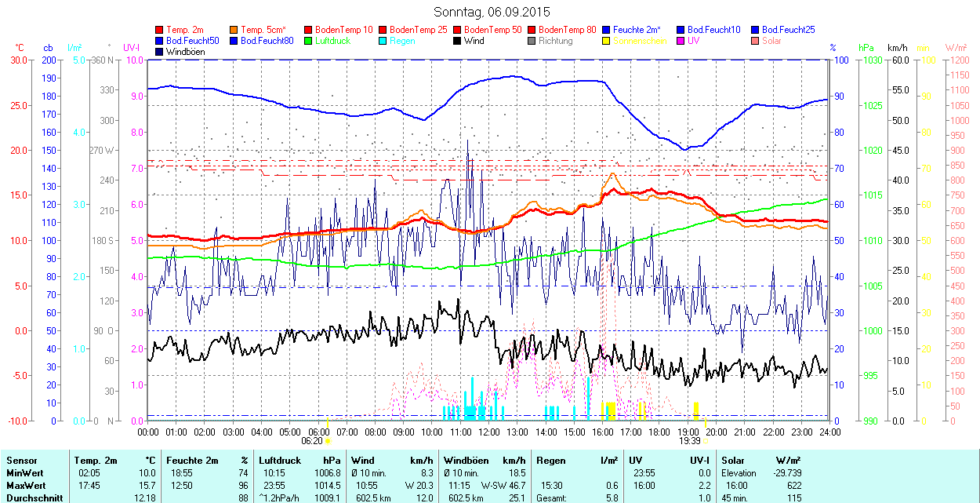Click the sunrise time marker 06:20
Viewport: 980px width, 503px height.
(x=311, y=441)
